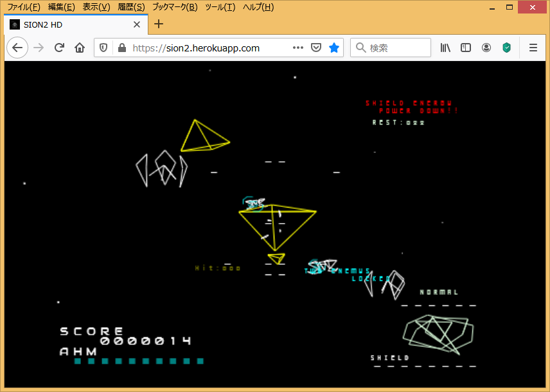Maximize the browser window
Viewport: 550px width, 392px height.
coord(510,7)
